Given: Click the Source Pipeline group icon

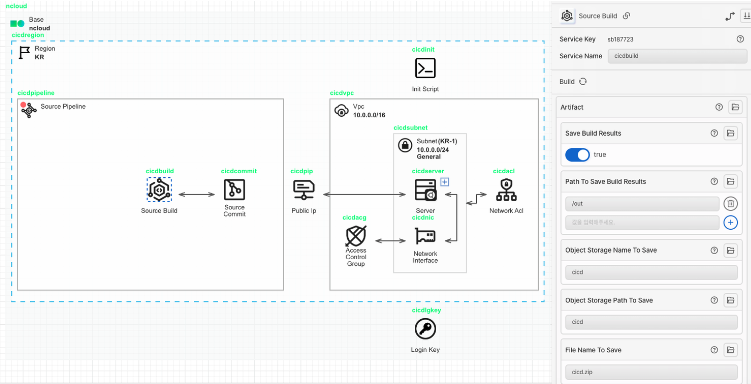Looking at the screenshot, I should point(29,111).
